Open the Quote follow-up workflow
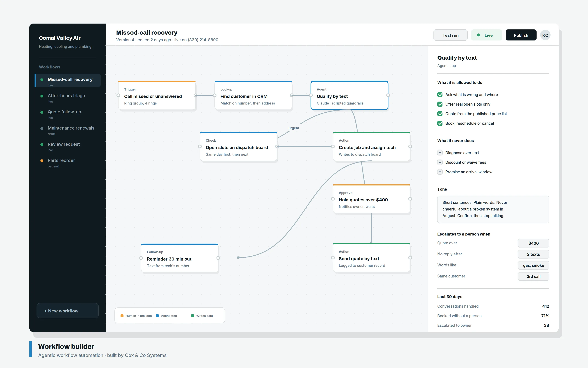Screen dimensions: 588x368 (x=68, y=114)
